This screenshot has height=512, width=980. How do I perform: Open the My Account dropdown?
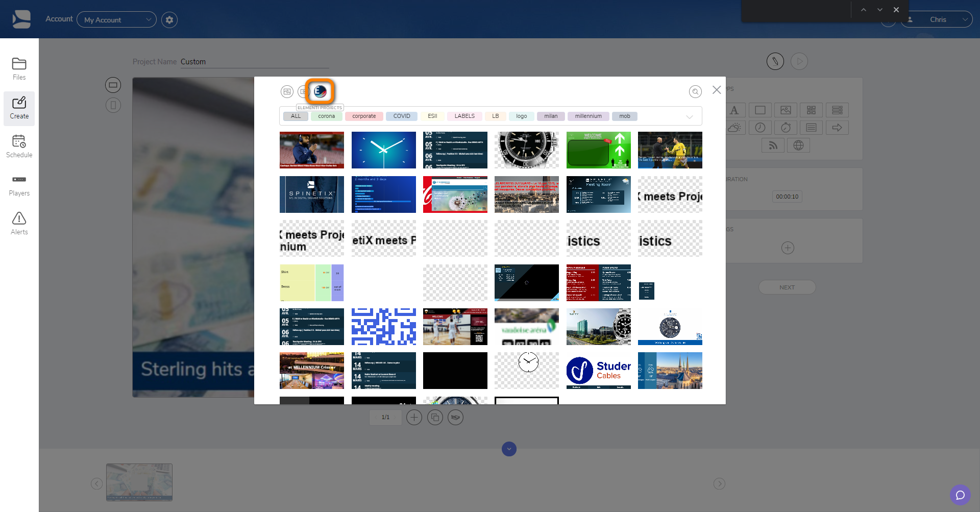[x=116, y=20]
